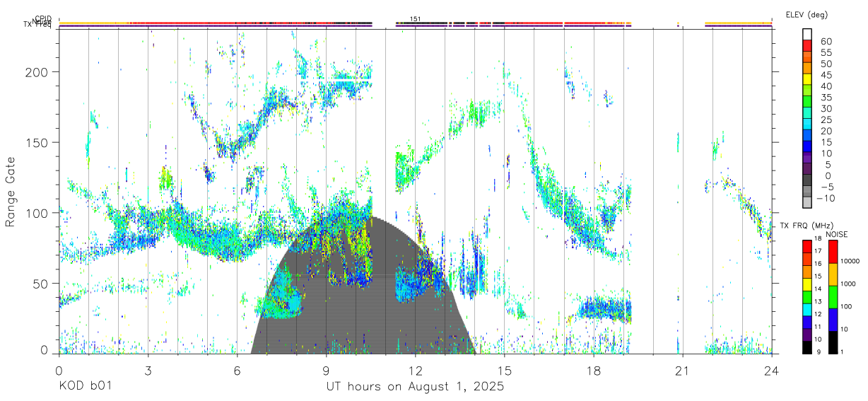
Task: Select red NOISE swatch above 10000
Action: click(833, 251)
